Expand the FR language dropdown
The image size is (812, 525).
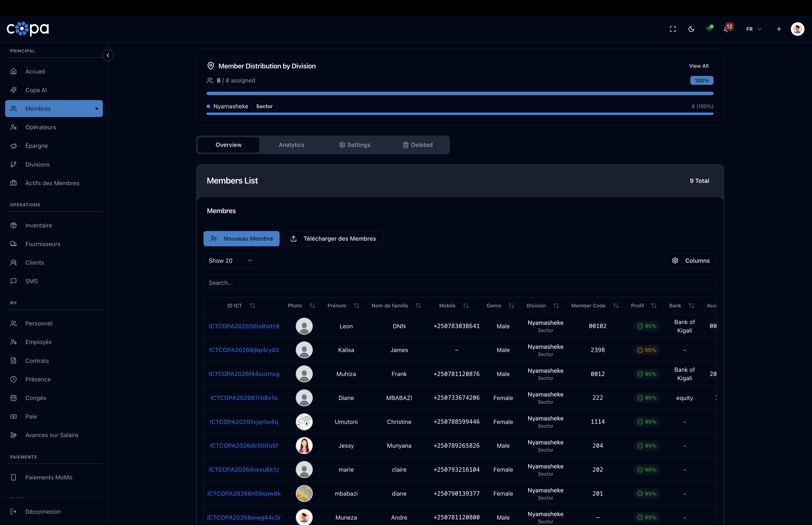(753, 29)
